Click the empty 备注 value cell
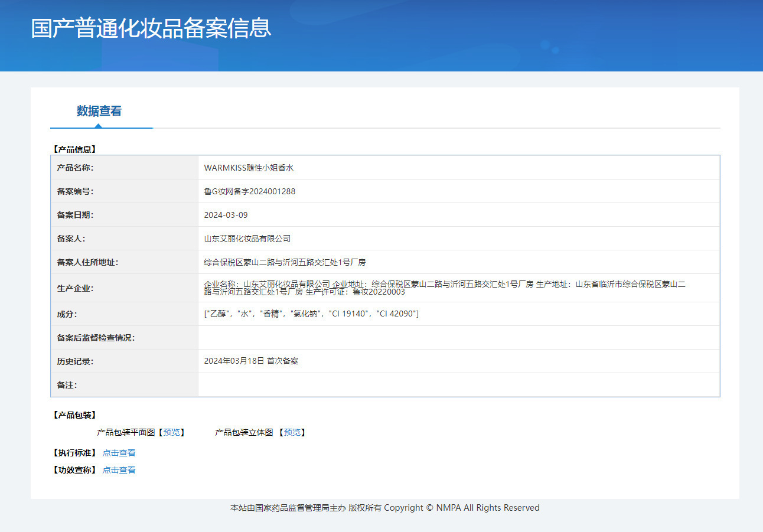763x532 pixels. [458, 385]
